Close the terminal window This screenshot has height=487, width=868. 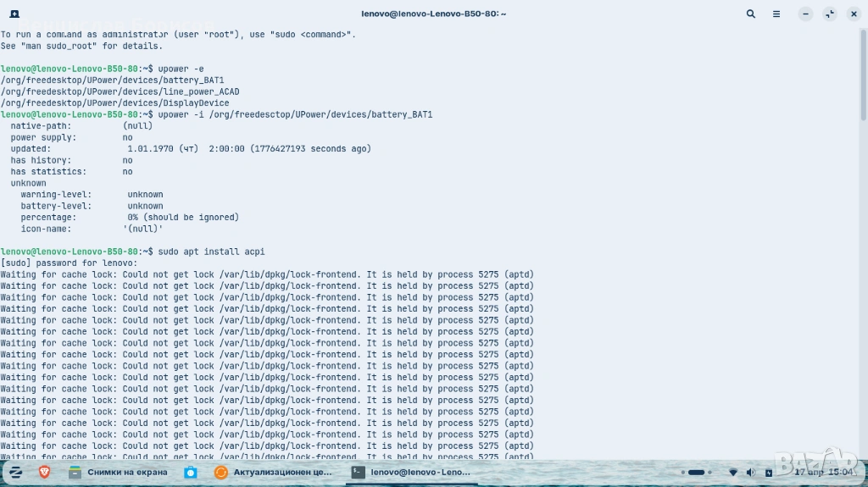tap(854, 14)
